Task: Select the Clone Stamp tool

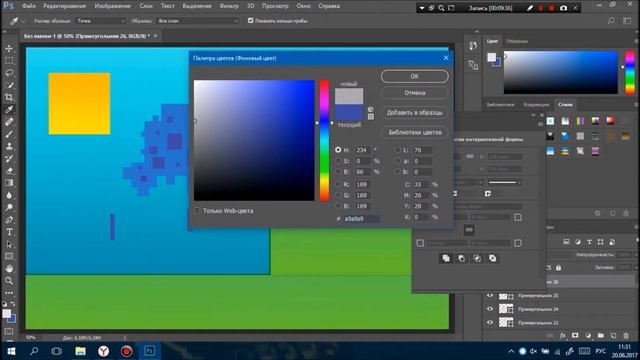Action: point(9,146)
